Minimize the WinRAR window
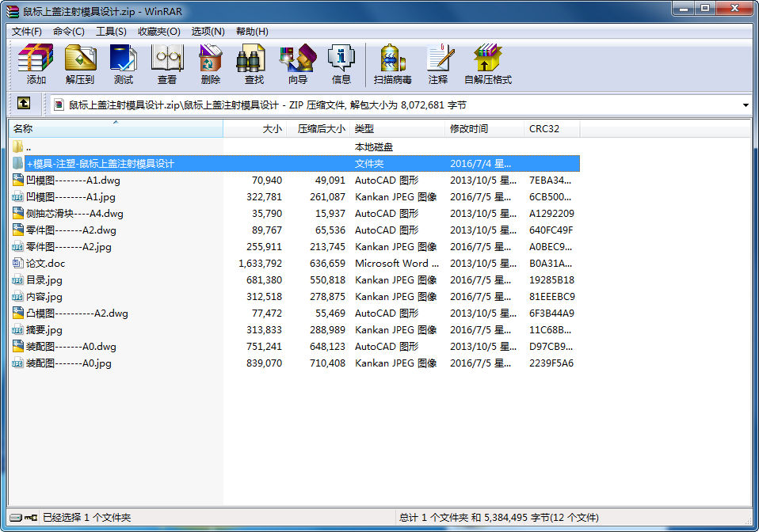Screen dimensions: 759x532 [x=684, y=9]
